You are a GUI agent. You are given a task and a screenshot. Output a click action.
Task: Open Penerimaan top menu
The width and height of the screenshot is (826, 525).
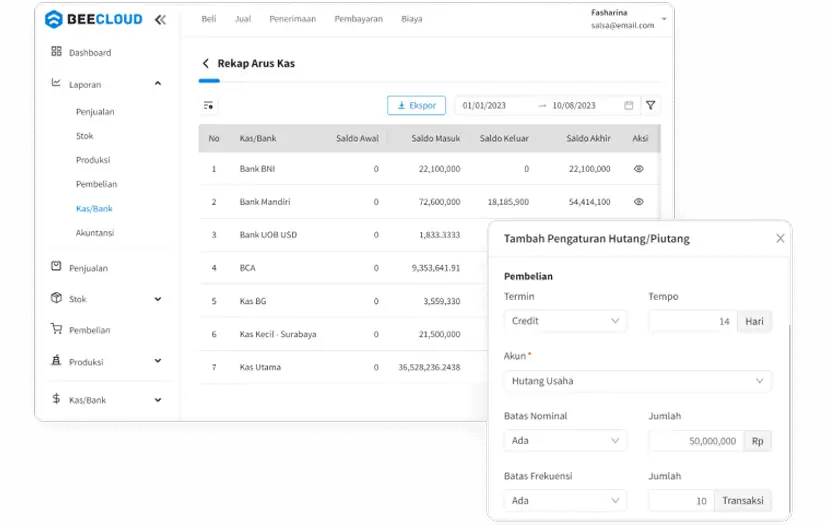(x=292, y=19)
